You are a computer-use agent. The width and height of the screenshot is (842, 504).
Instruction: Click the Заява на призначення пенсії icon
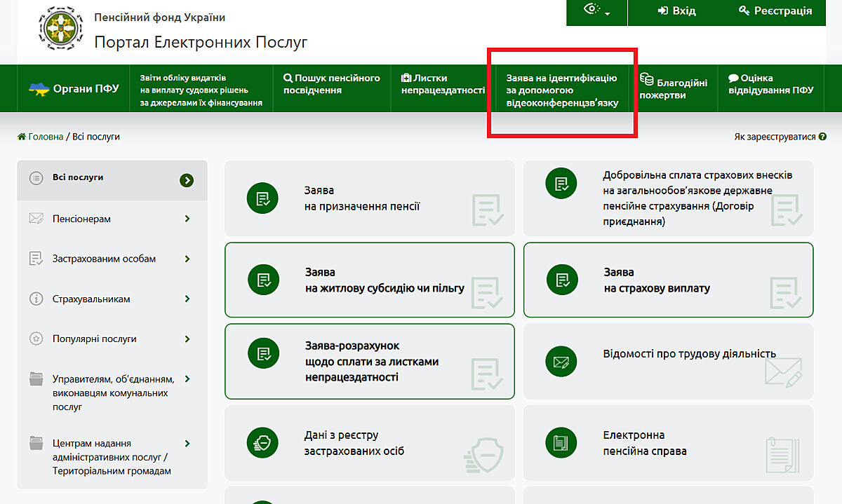[262, 198]
